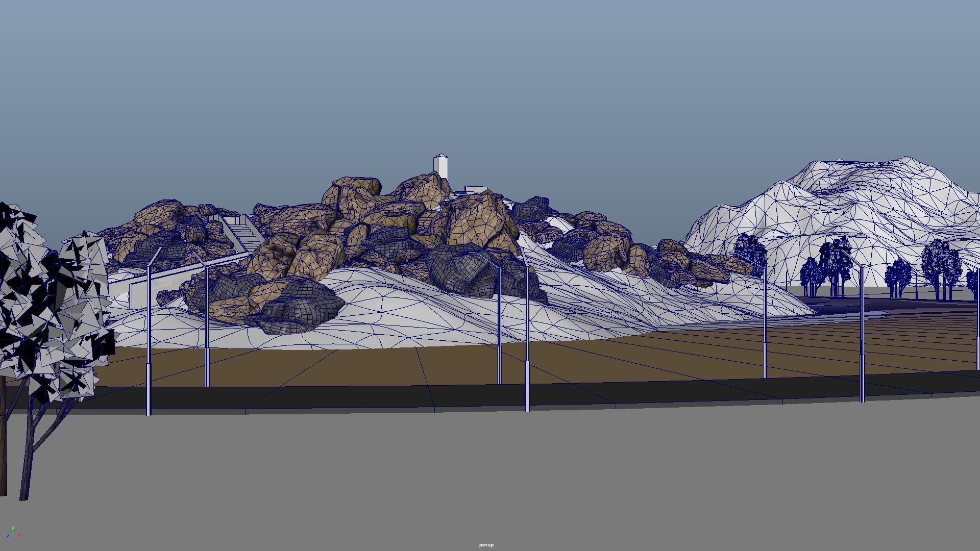Click the XYZ axis orientation gizmo
This screenshot has width=980, height=551.
point(13,533)
